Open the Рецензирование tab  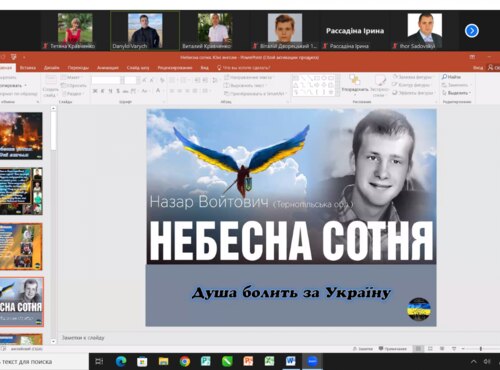click(175, 68)
